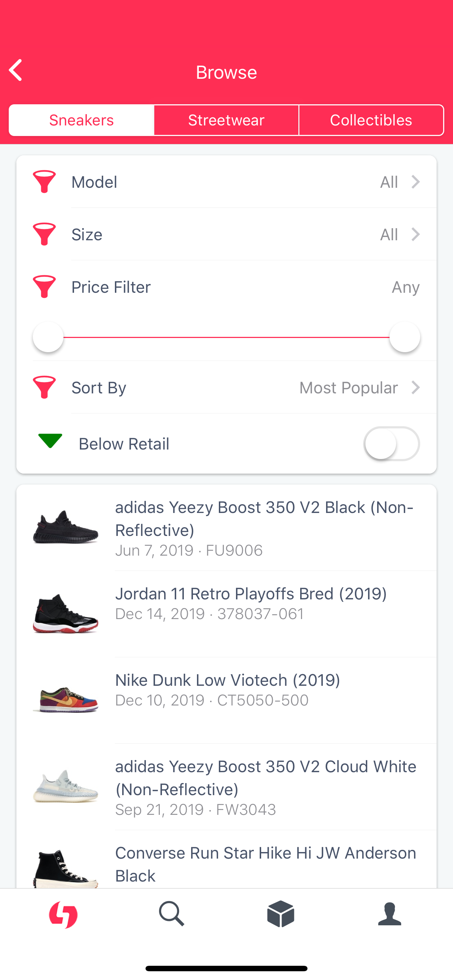Tap the black Yeezy Boost 350 thumbnail
The height and width of the screenshot is (980, 453).
point(66,527)
